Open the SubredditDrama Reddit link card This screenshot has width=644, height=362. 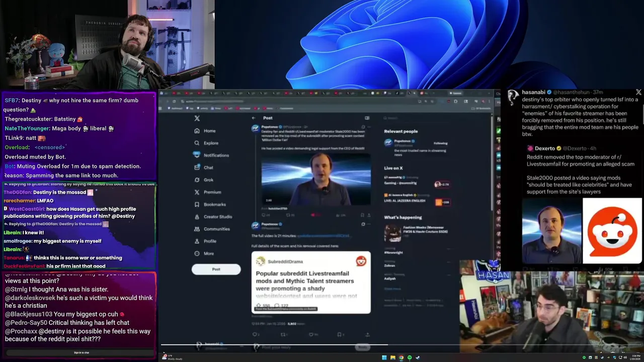311,282
